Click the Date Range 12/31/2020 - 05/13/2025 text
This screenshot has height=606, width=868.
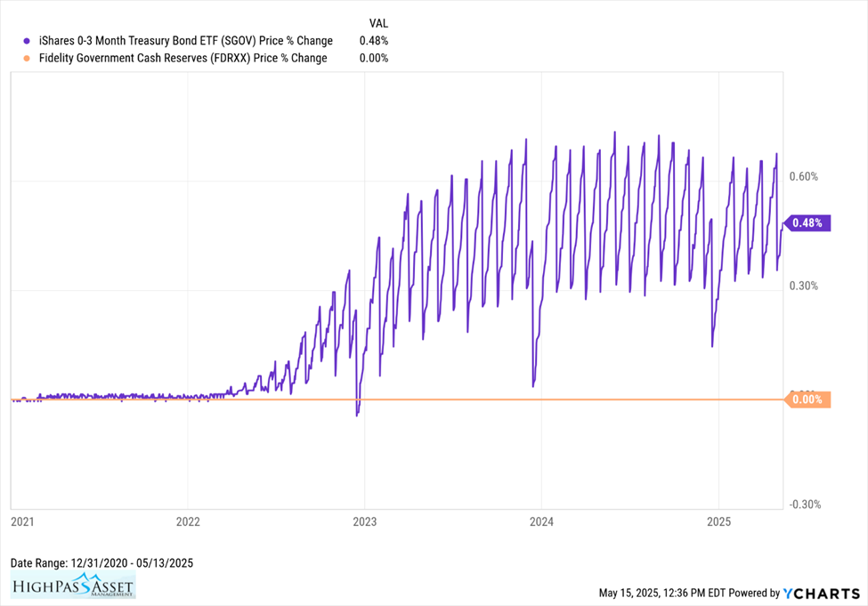click(x=101, y=563)
